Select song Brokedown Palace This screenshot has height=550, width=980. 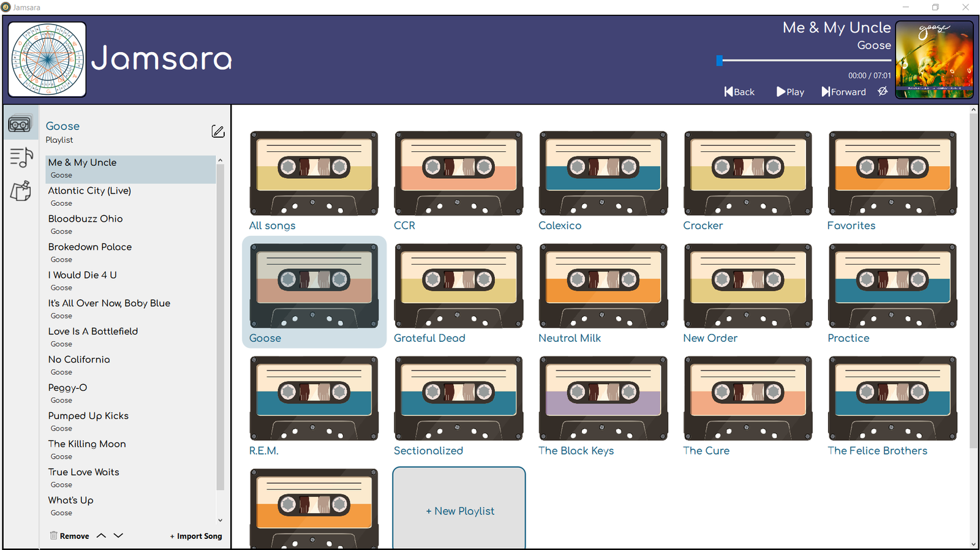click(130, 254)
